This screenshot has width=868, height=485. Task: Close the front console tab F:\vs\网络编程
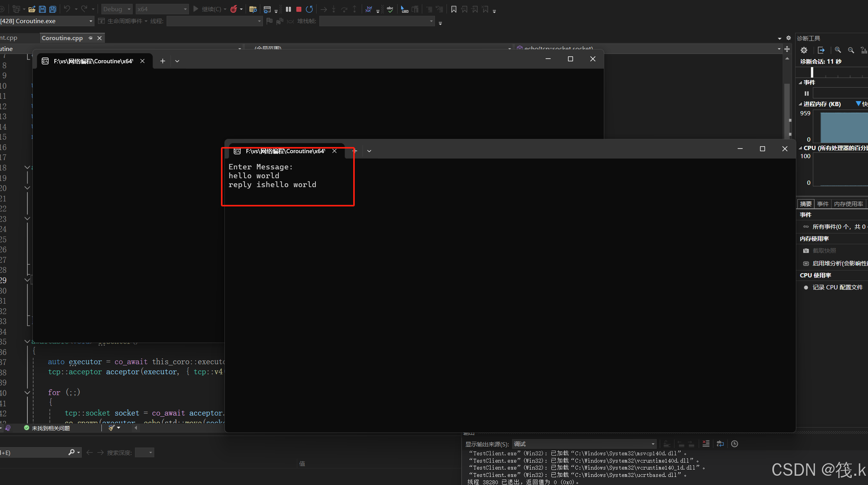coord(334,151)
